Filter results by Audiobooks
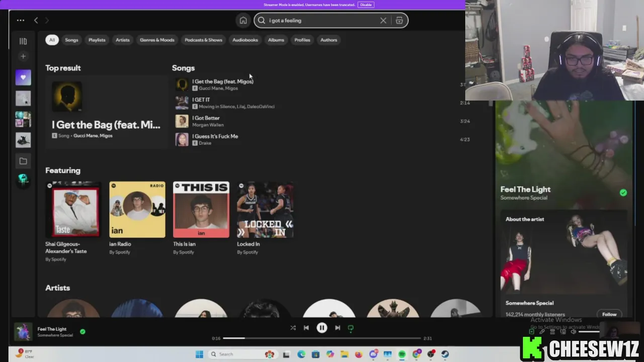 click(x=245, y=40)
